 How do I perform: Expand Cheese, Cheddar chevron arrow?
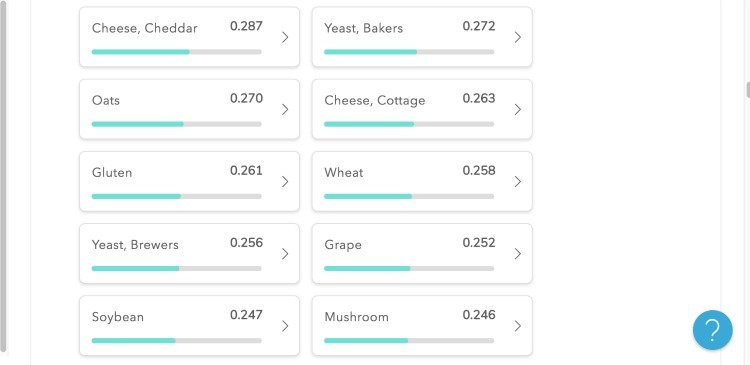pyautogui.click(x=285, y=37)
